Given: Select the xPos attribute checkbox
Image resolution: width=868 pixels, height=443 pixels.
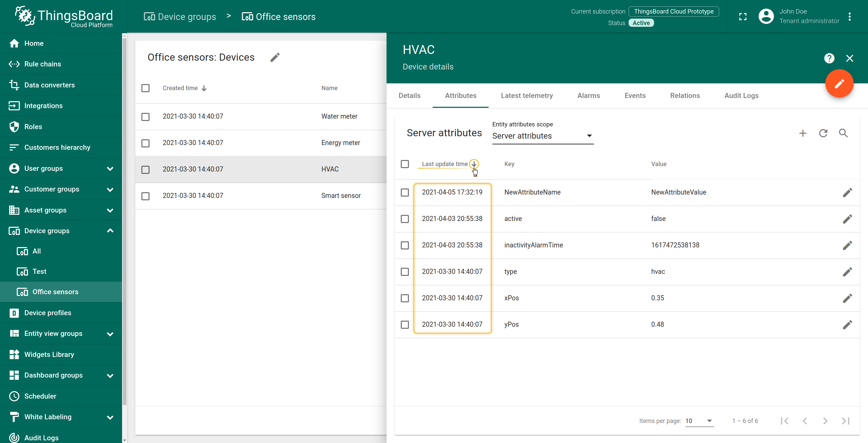Looking at the screenshot, I should point(405,298).
